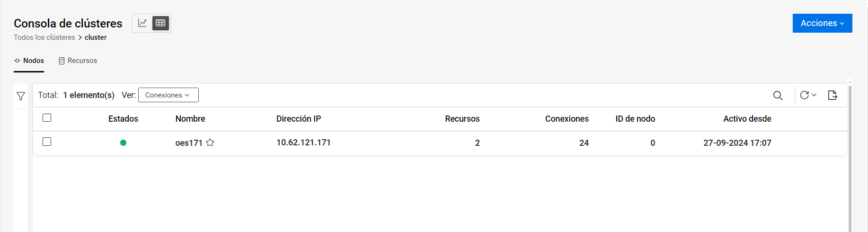Screen dimensions: 868x232
Task: Sort by Activo desde column header
Action: click(x=747, y=119)
